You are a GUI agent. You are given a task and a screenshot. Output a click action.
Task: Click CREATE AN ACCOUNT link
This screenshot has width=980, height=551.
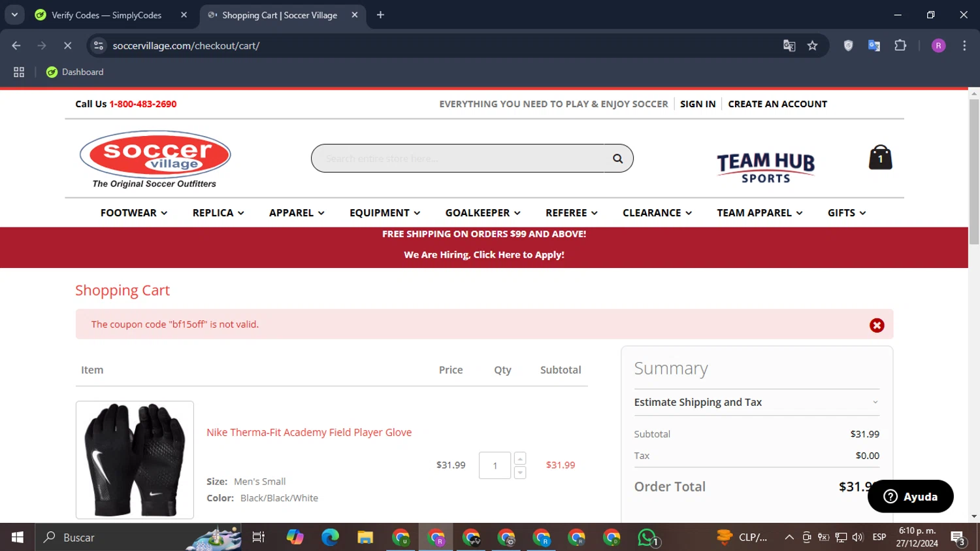[777, 104]
